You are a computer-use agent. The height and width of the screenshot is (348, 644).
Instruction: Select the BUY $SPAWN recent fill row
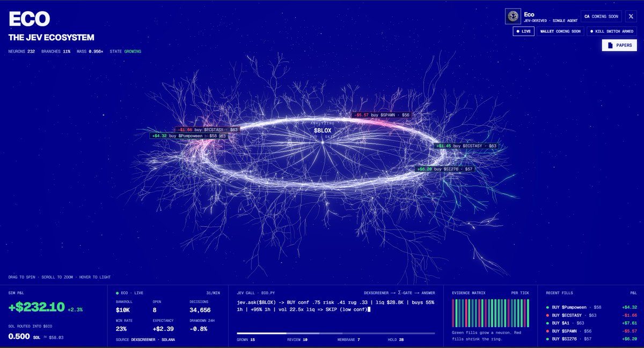tap(590, 331)
